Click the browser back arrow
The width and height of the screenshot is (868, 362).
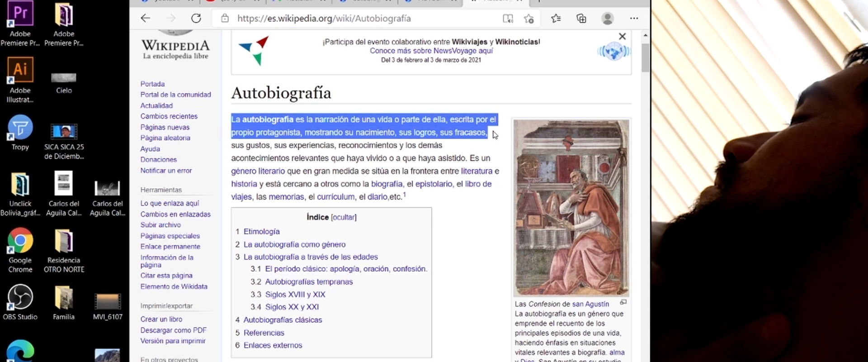[x=145, y=18]
